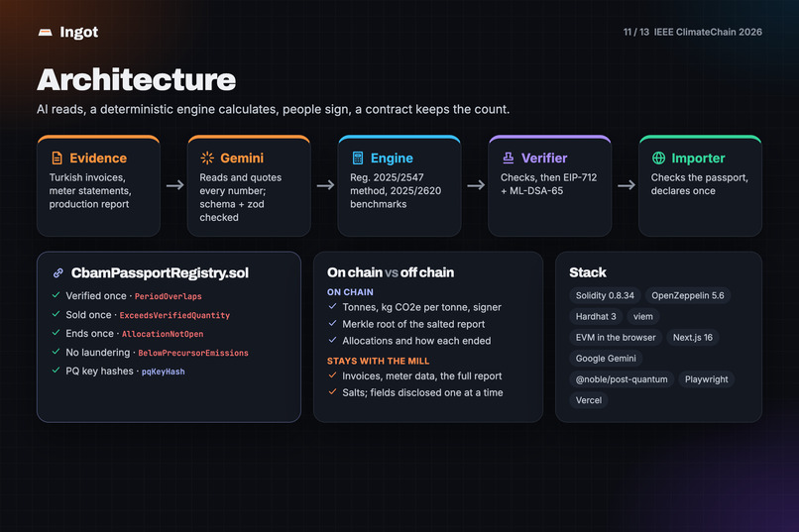Click the link icon beside CbamPassportRegistry.sol
This screenshot has width=799, height=532.
[x=58, y=272]
